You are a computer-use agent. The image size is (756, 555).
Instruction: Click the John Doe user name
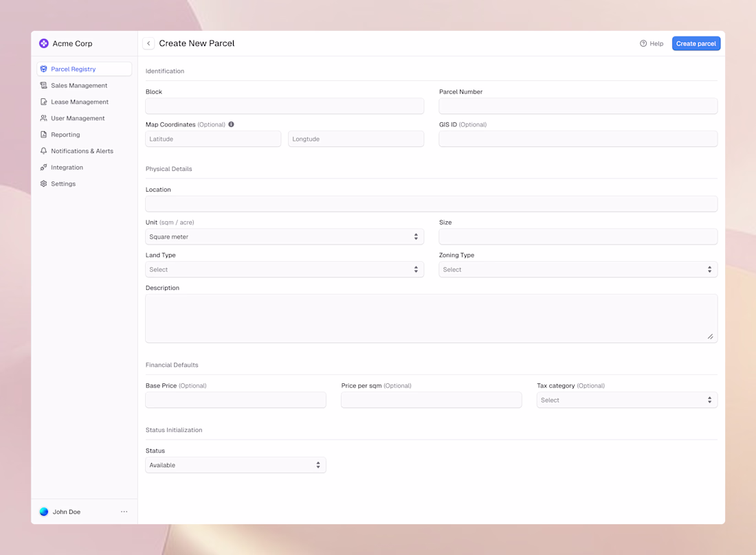point(67,512)
